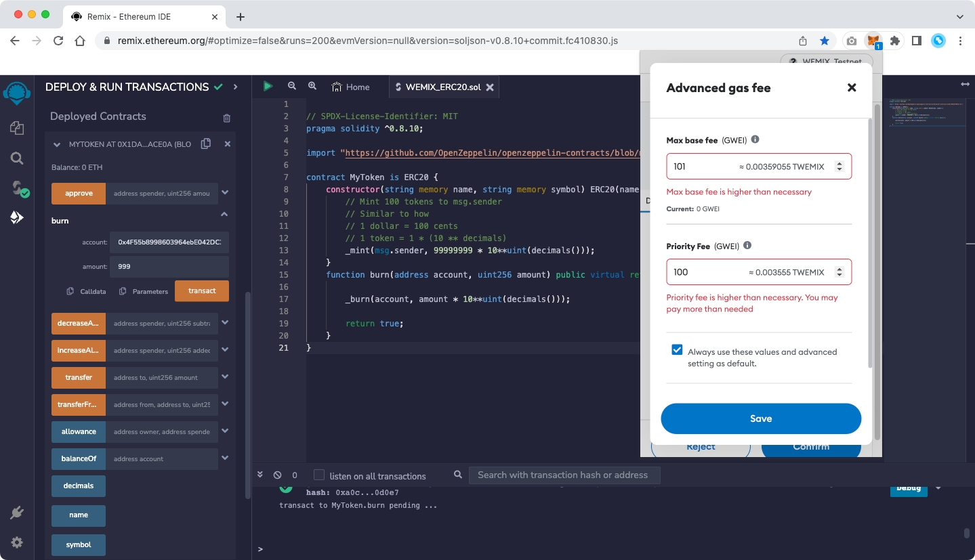
Task: Click the zoom out editor icon
Action: pos(292,87)
